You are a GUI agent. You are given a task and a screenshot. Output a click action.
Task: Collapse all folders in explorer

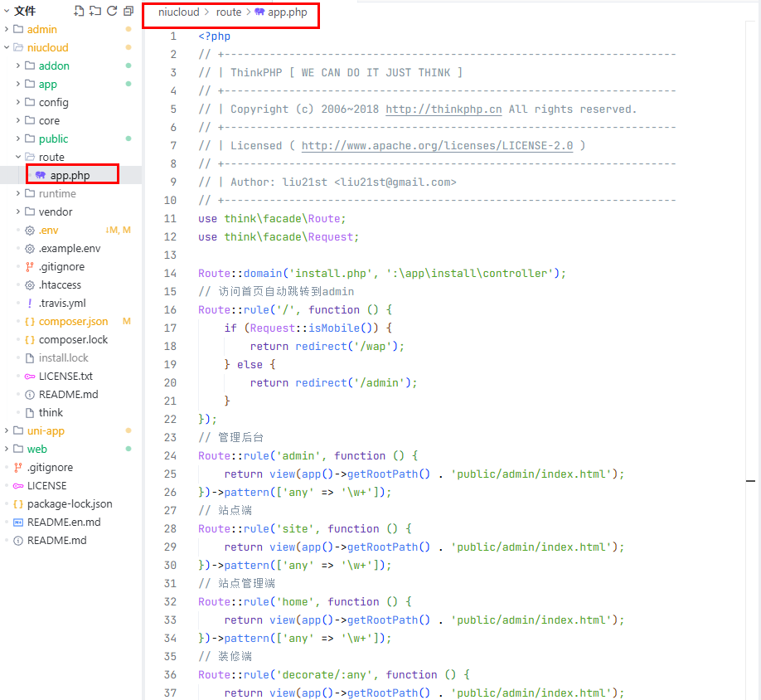pyautogui.click(x=128, y=11)
